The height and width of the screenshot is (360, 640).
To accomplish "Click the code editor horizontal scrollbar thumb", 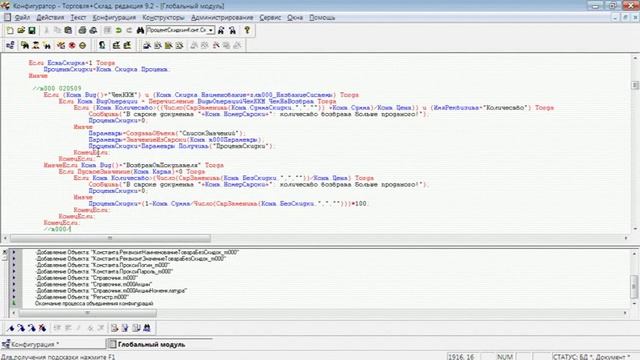I will (x=110, y=238).
